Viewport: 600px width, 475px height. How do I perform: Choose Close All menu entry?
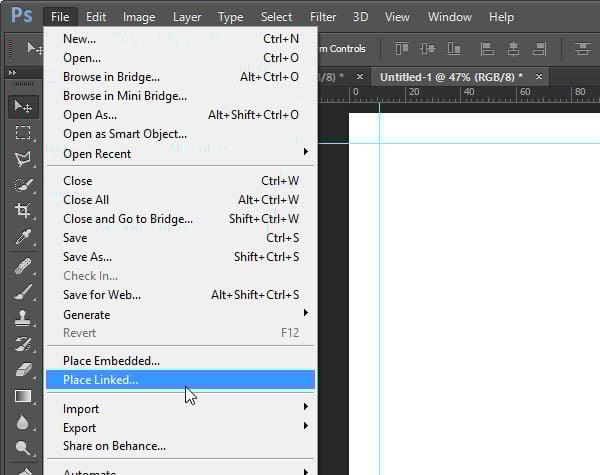pyautogui.click(x=180, y=200)
